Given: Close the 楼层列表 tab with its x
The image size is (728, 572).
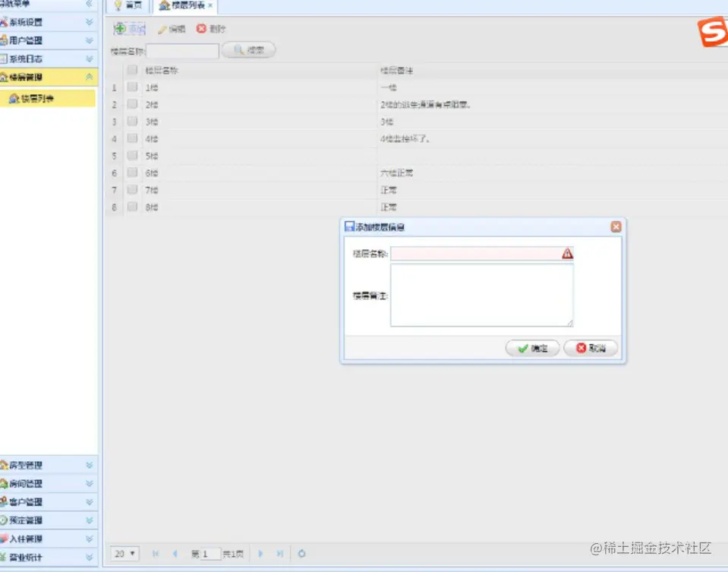Looking at the screenshot, I should (x=210, y=5).
